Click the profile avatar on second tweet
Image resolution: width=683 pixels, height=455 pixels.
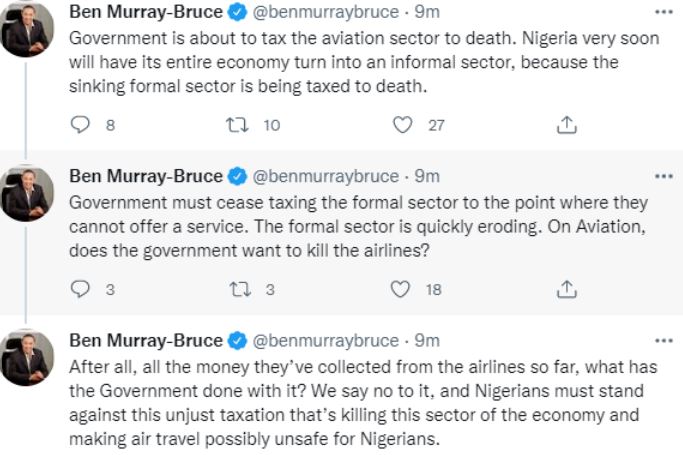pyautogui.click(x=27, y=192)
